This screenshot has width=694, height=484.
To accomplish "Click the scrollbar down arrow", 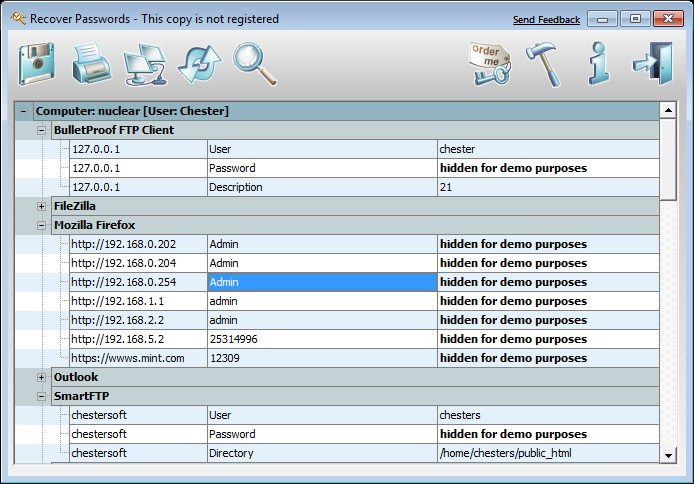I will 668,455.
